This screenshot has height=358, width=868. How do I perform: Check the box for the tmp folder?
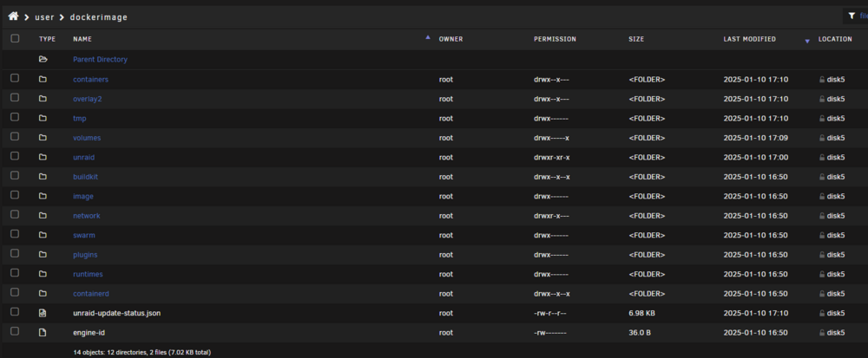coord(15,117)
